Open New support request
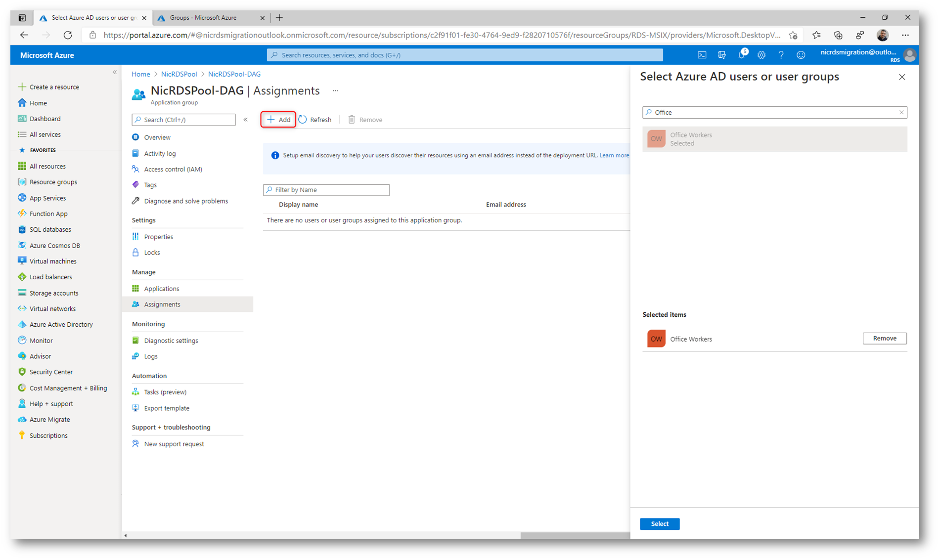This screenshot has width=940, height=560. 174,444
